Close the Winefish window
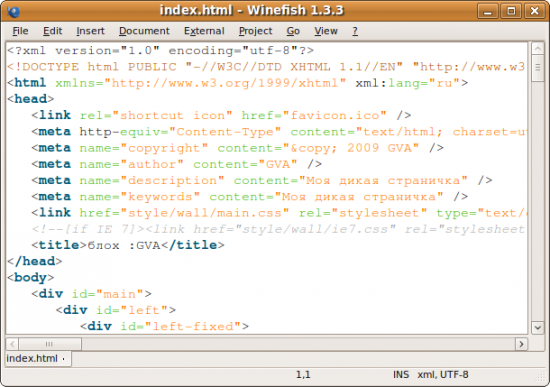This screenshot has width=550, height=387. coord(534,11)
